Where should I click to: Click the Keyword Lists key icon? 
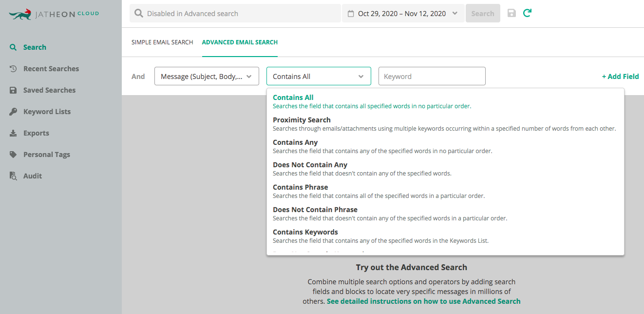(x=13, y=112)
